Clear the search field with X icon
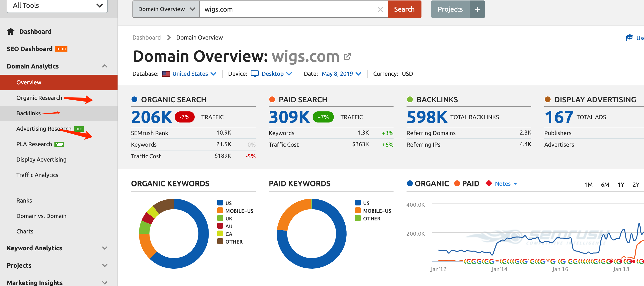Viewport: 644px width, 286px height. tap(380, 9)
